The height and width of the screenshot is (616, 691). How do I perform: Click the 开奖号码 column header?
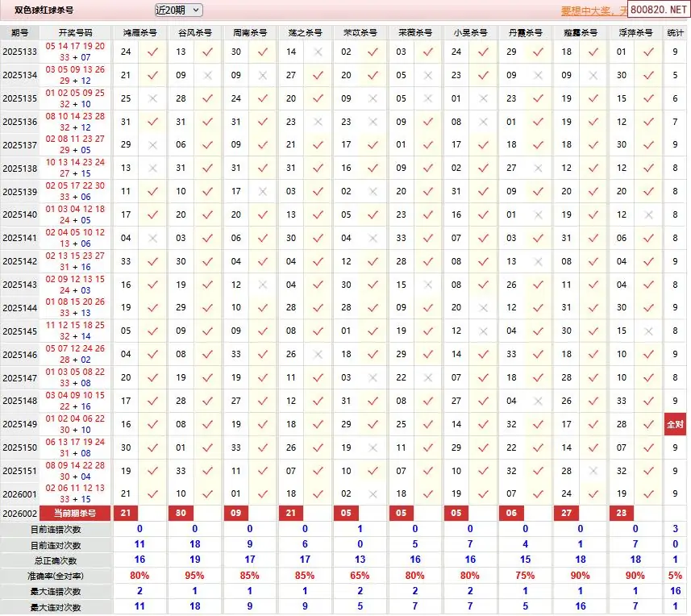tap(75, 33)
